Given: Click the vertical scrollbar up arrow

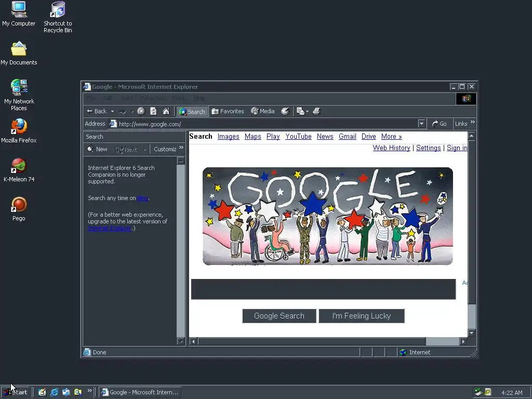Looking at the screenshot, I should pos(472,136).
